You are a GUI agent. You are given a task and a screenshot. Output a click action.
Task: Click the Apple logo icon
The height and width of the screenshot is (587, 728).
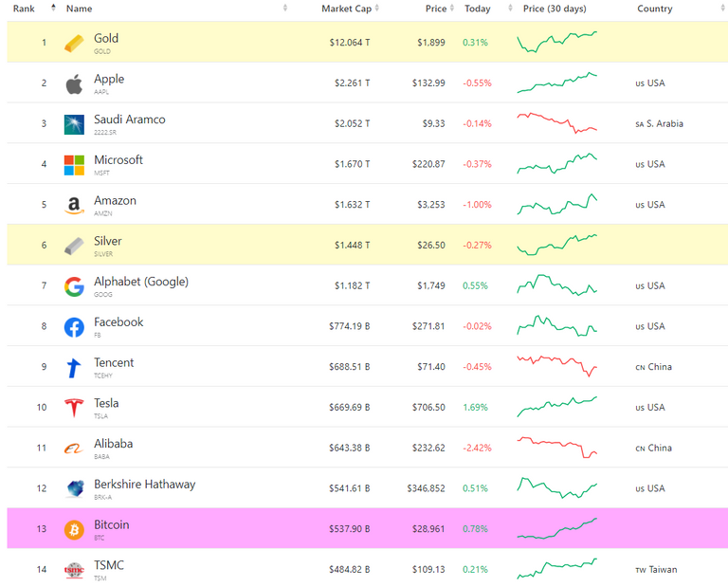(x=74, y=84)
